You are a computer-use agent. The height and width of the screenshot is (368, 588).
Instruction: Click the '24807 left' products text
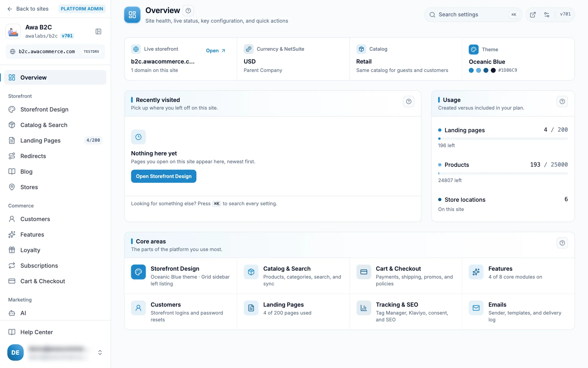pyautogui.click(x=450, y=180)
